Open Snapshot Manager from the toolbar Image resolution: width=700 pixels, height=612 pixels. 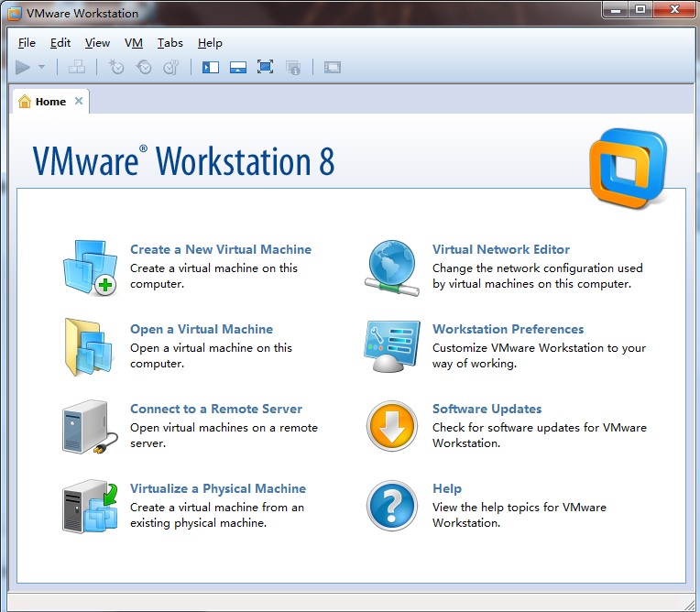(171, 68)
